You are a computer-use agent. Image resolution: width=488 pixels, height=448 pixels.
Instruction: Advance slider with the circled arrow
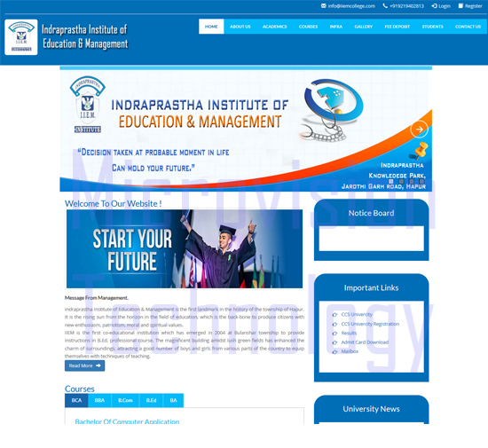click(419, 130)
